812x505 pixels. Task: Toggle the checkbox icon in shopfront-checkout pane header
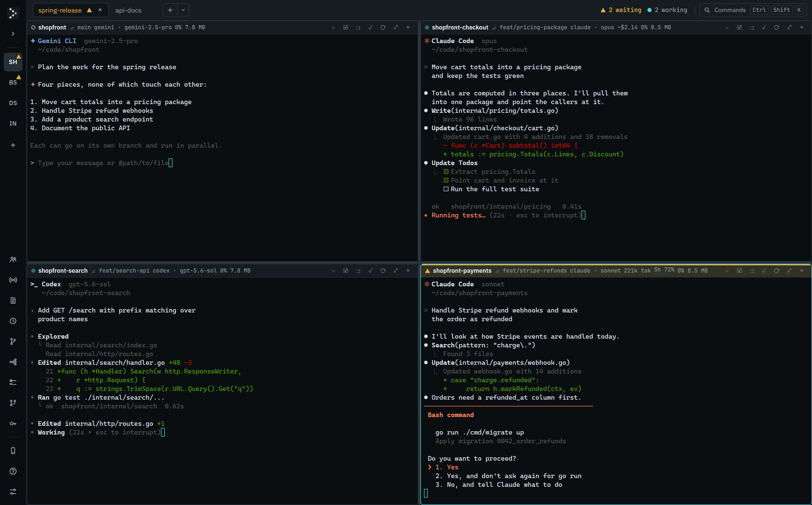pyautogui.click(x=739, y=27)
